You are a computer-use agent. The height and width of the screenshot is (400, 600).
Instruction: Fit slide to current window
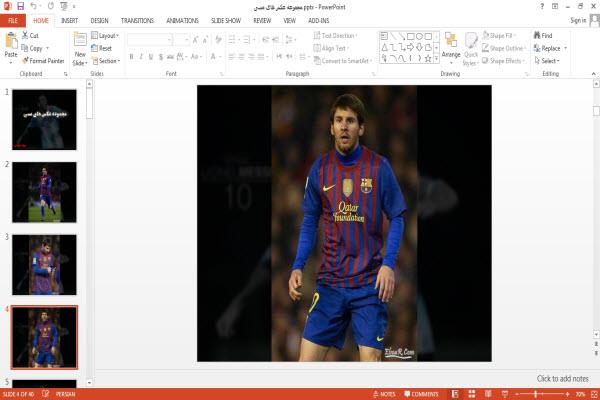click(x=594, y=394)
